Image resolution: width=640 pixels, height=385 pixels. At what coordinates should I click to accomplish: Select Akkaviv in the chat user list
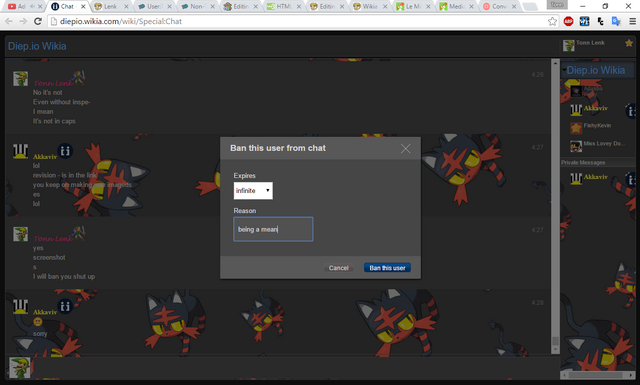(x=596, y=108)
